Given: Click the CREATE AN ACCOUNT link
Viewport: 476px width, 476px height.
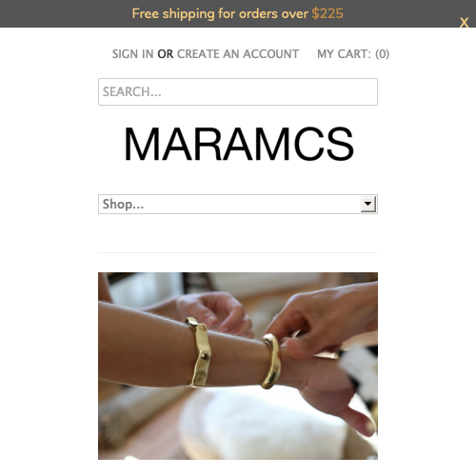Looking at the screenshot, I should [x=238, y=54].
